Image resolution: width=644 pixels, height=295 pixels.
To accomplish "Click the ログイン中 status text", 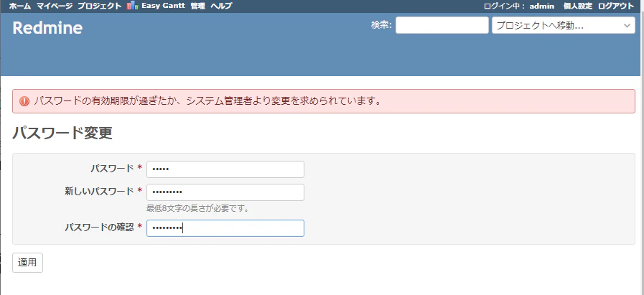I will tap(505, 6).
